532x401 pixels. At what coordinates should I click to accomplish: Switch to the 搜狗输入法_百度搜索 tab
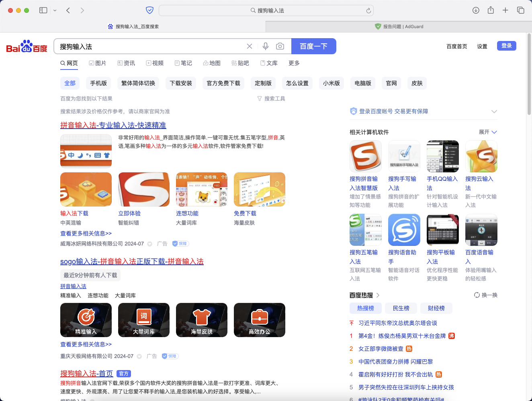tap(133, 27)
